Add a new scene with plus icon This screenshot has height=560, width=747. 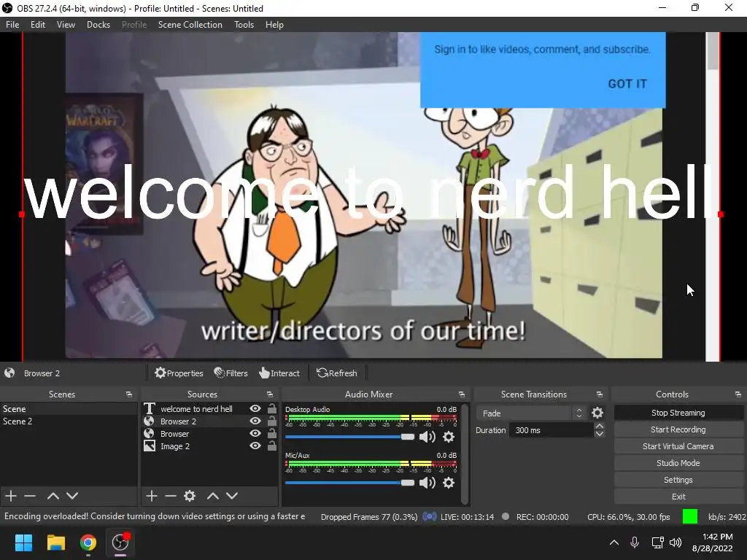(11, 496)
